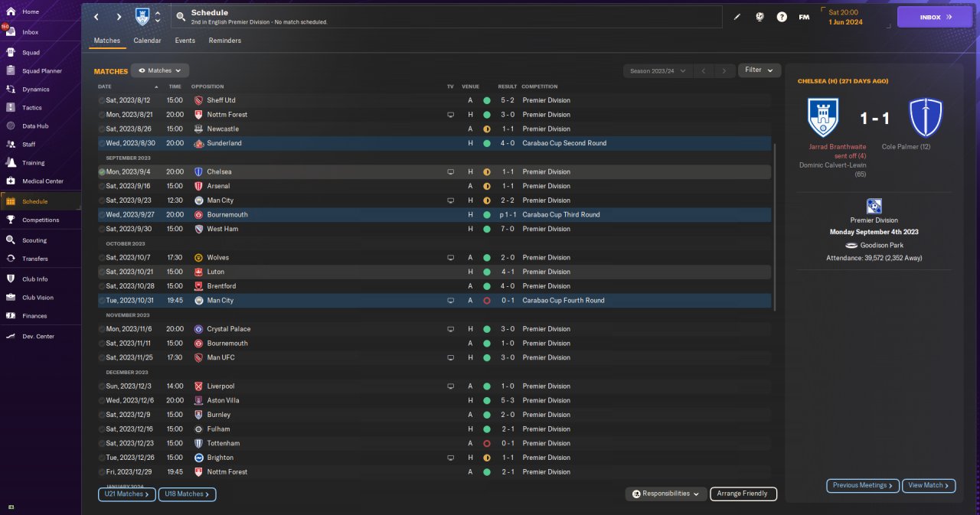Switch to the Events tab
The image size is (980, 515).
(x=185, y=41)
